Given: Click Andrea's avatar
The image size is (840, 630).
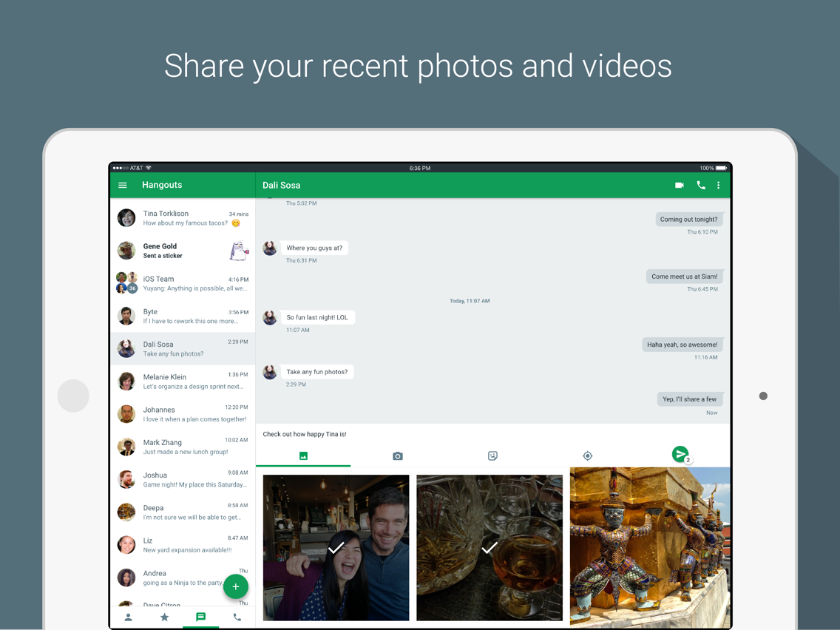Looking at the screenshot, I should pyautogui.click(x=126, y=577).
